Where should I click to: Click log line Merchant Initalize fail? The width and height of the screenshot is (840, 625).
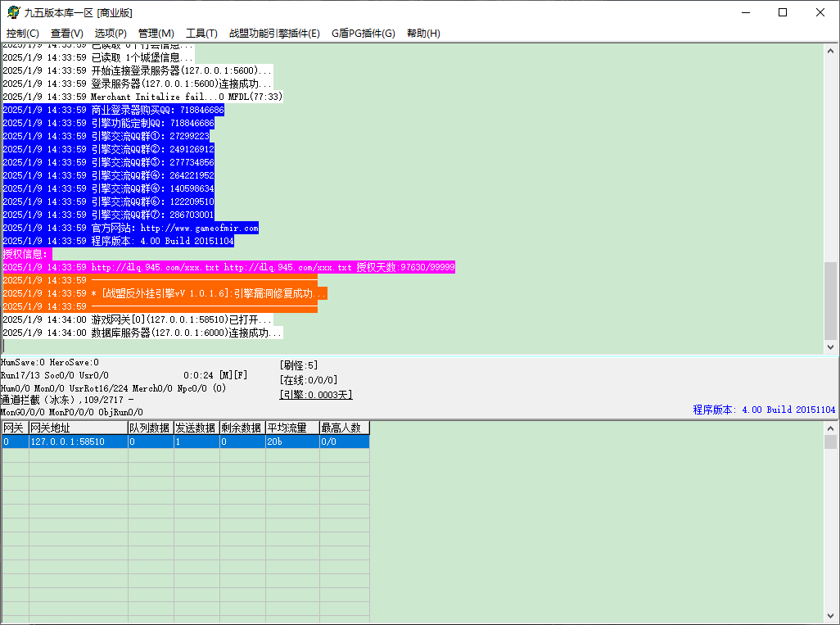pos(142,97)
